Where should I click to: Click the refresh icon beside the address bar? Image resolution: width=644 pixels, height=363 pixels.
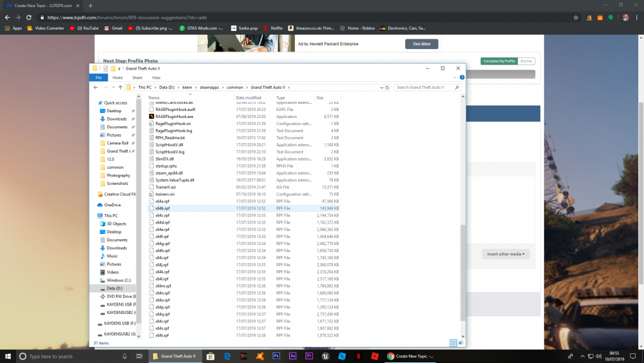[387, 87]
